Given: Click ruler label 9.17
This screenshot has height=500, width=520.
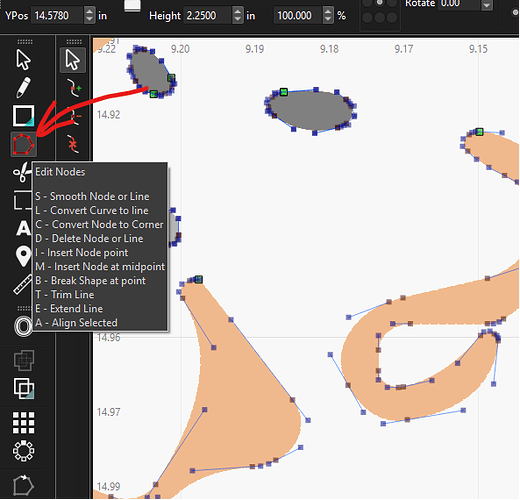Looking at the screenshot, I should pyautogui.click(x=404, y=49).
